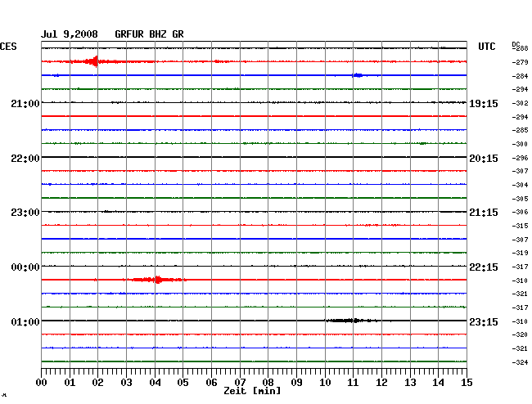Select the UTC time label '19:15'
Screen dimensions: 532x404
tap(484, 104)
